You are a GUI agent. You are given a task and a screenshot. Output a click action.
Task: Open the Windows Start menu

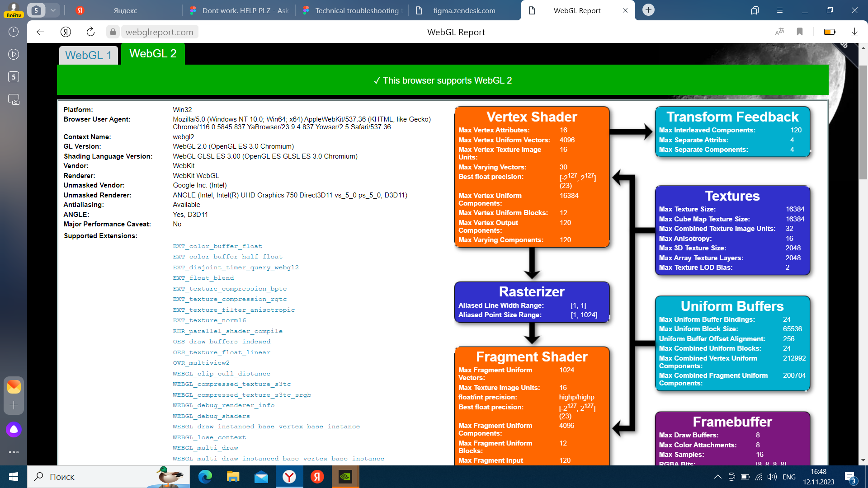click(x=14, y=477)
